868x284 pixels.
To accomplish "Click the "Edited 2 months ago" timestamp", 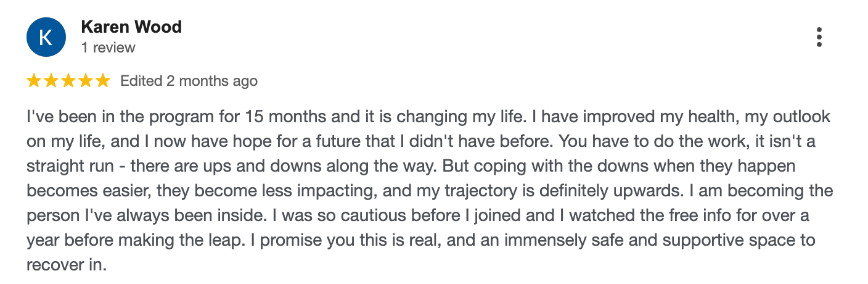I will [x=189, y=81].
